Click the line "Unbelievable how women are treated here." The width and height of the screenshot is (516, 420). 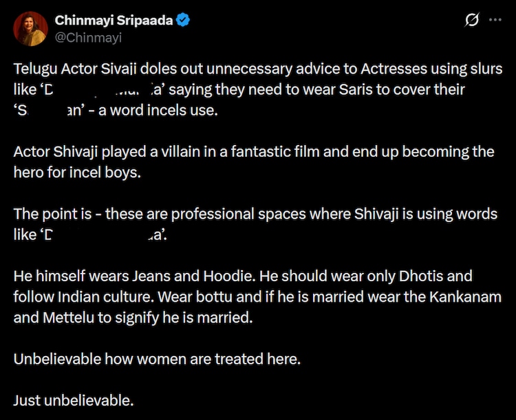pos(157,359)
